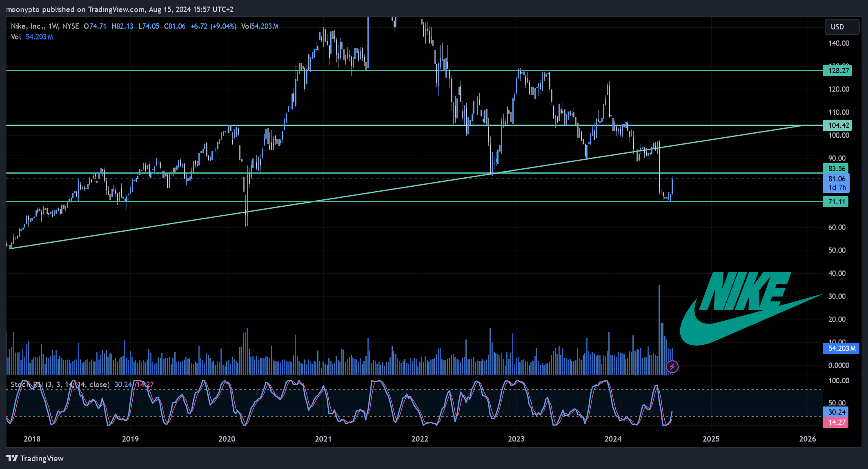Click the TradingView logo at bottom left
This screenshot has height=469, width=868.
(35, 458)
